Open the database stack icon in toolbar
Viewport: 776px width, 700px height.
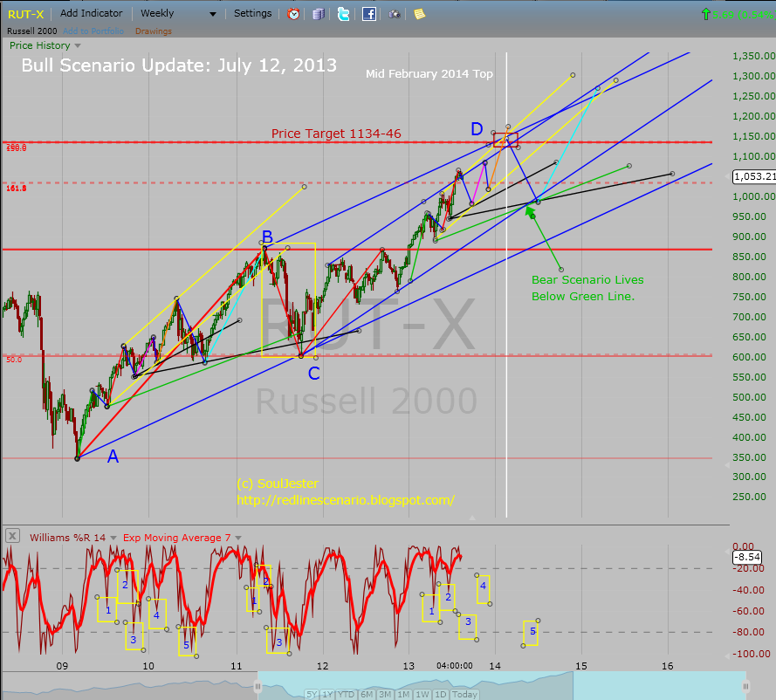tap(319, 14)
